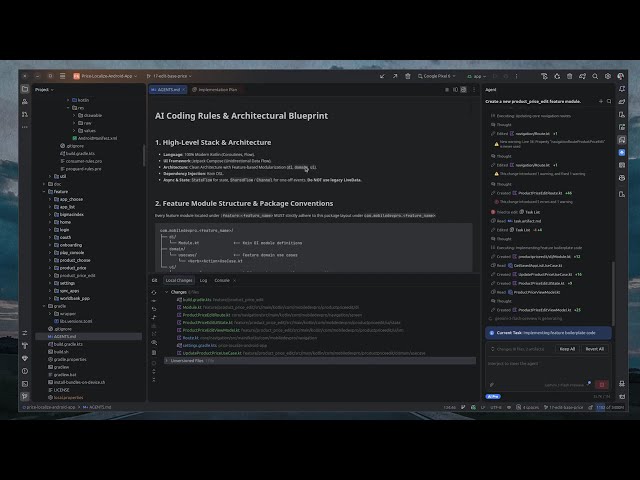Click the attach context paperclip icon

[492, 384]
